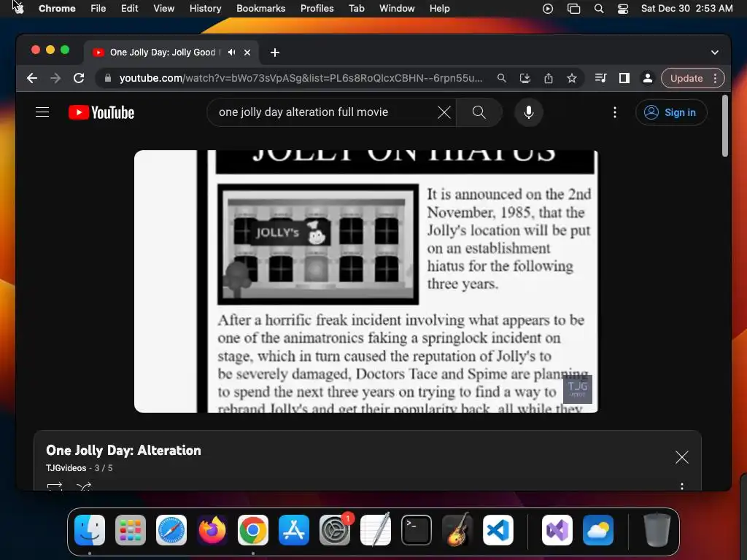The width and height of the screenshot is (747, 560).
Task: Open Chrome profile avatar menu
Action: (x=648, y=78)
